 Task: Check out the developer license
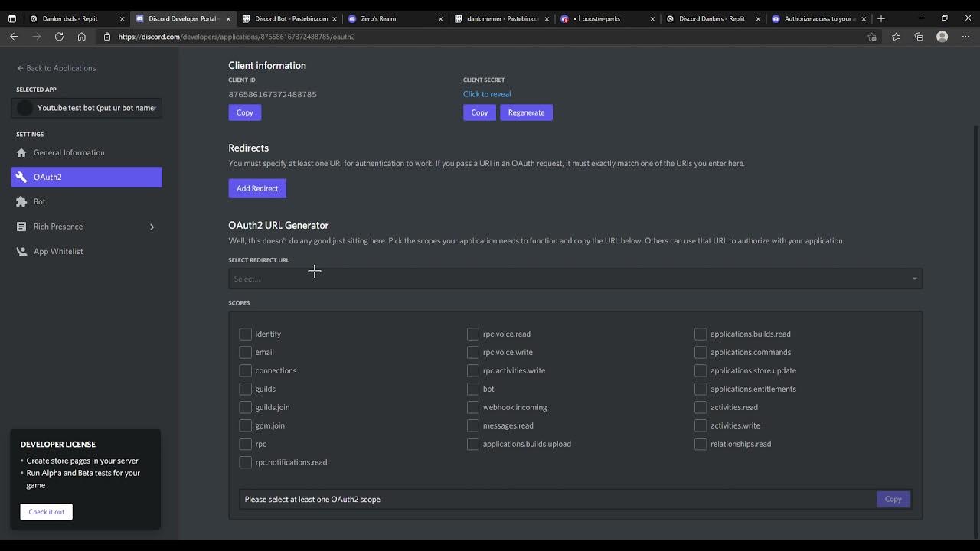click(x=47, y=512)
